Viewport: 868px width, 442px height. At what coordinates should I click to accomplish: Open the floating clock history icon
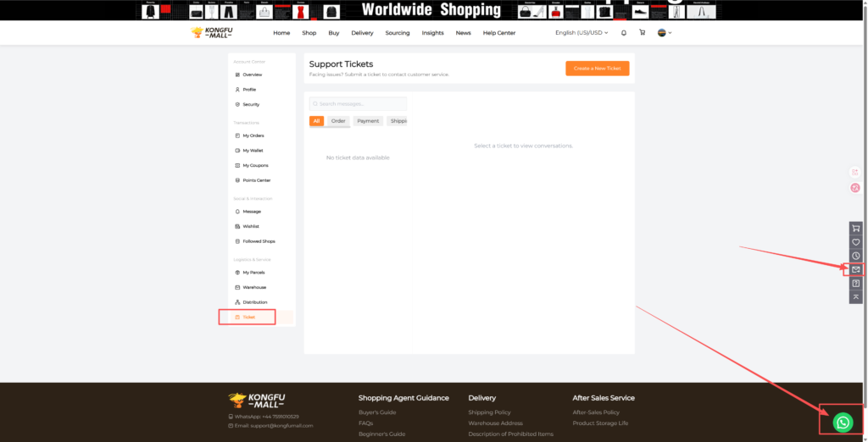(856, 256)
